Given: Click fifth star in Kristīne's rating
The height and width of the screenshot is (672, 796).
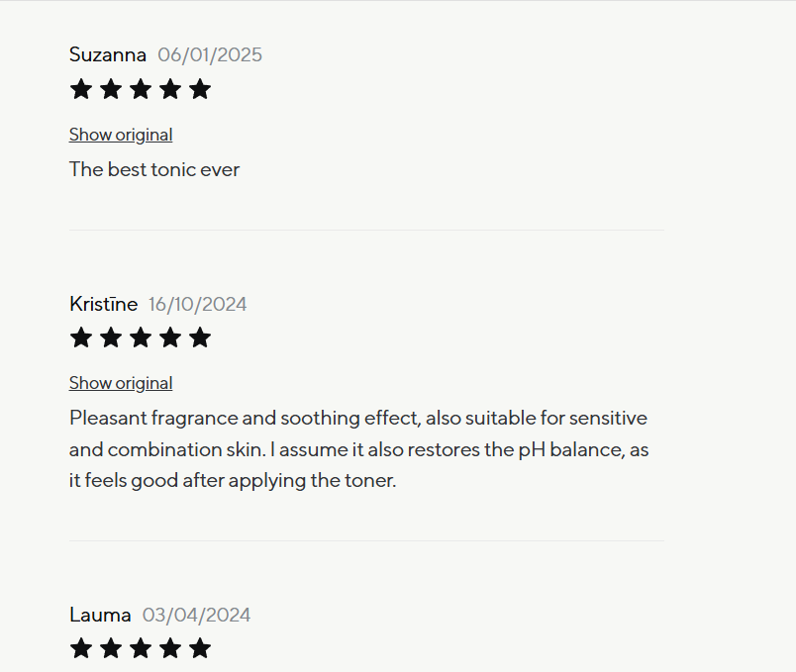Looking at the screenshot, I should [200, 338].
